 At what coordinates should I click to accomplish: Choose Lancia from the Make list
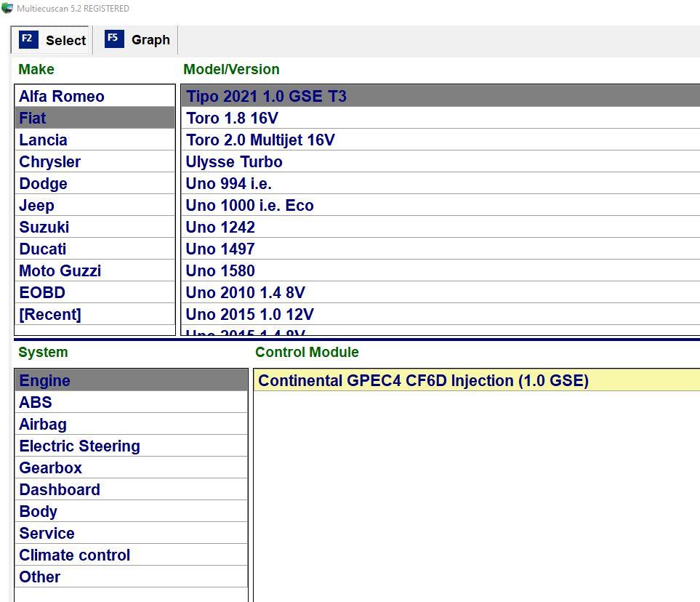[x=43, y=140]
